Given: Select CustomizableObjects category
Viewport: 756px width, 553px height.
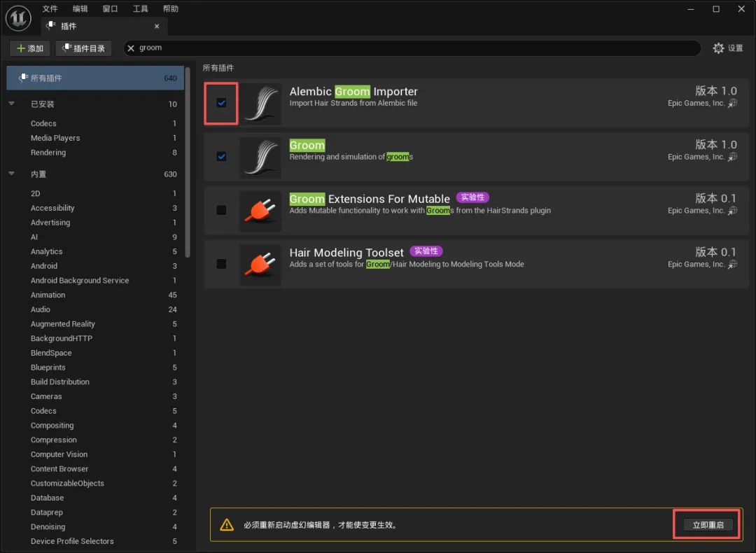Looking at the screenshot, I should tap(95, 483).
